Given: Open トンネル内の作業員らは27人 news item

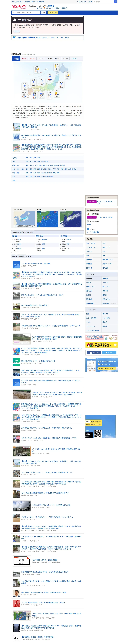Looking at the screenshot, I should [x=36, y=264].
